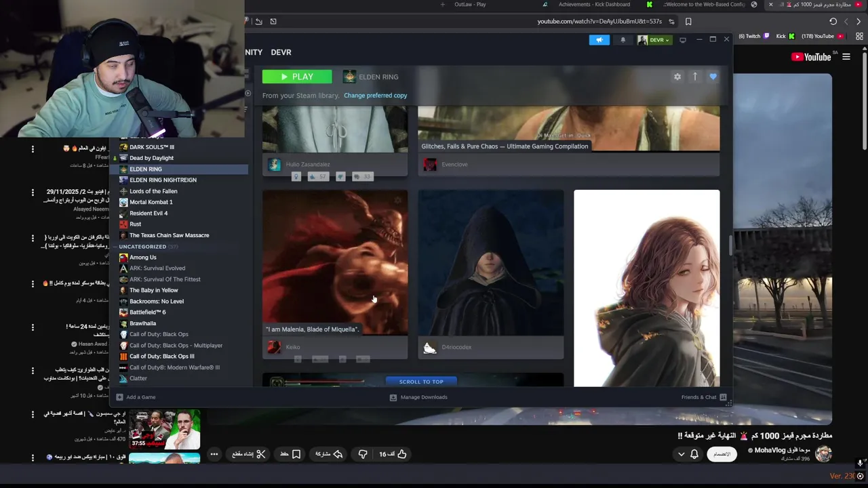Dislike the YouTube video
The height and width of the screenshot is (488, 868).
tap(363, 454)
